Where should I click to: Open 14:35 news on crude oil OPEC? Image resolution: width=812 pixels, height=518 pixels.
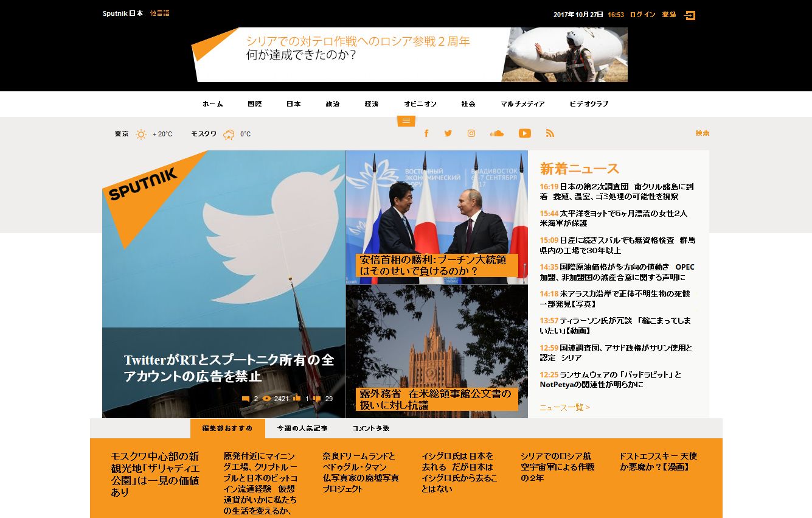[x=617, y=272]
